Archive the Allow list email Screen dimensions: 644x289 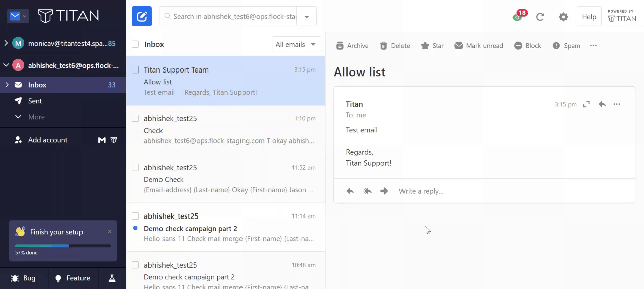(x=352, y=46)
